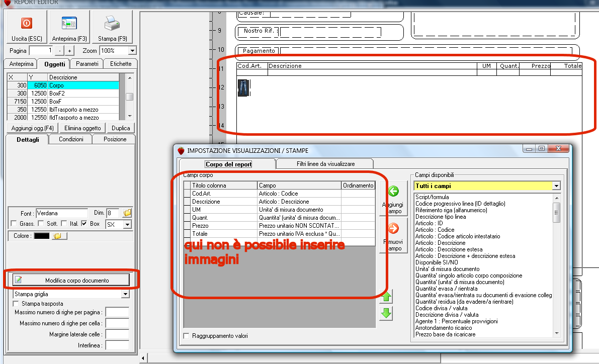Click the black Colore swatch

(42, 236)
